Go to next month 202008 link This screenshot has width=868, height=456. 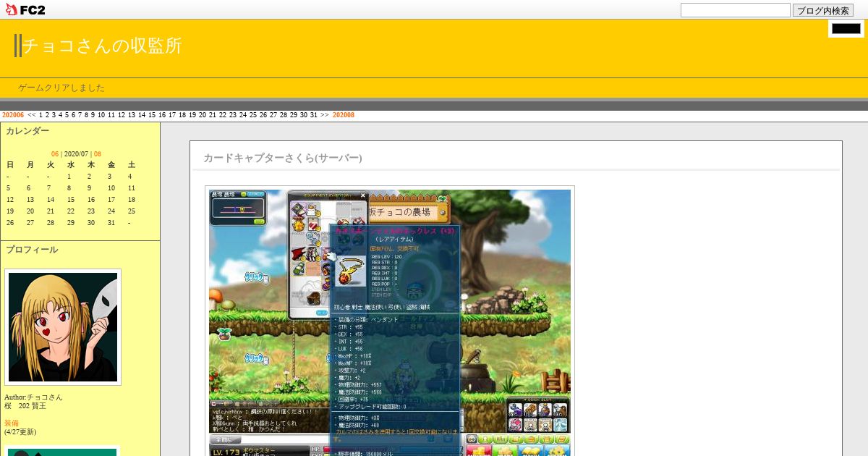(344, 115)
